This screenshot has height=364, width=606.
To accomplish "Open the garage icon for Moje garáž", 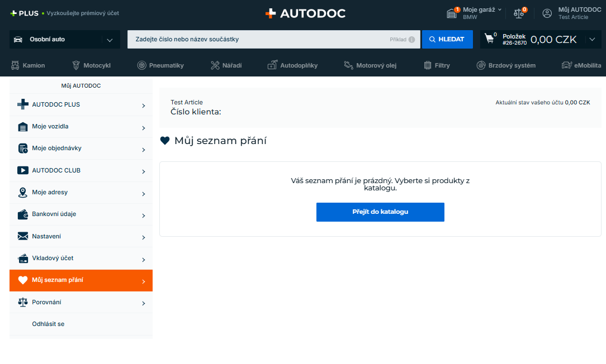I will (452, 13).
